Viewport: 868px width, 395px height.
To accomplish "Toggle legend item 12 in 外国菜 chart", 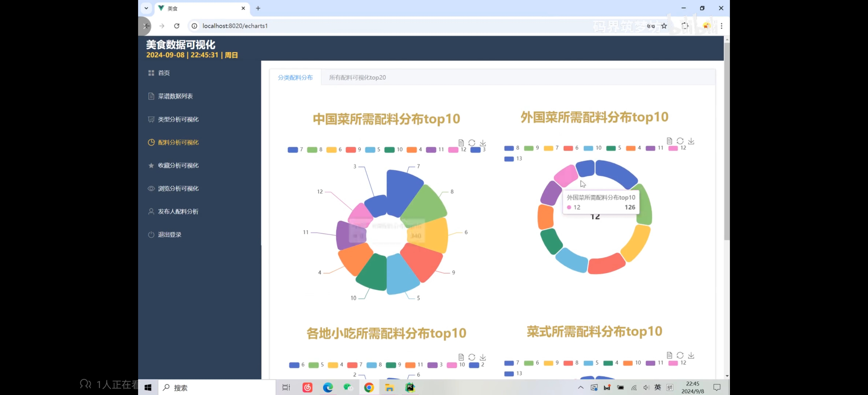I will 677,148.
